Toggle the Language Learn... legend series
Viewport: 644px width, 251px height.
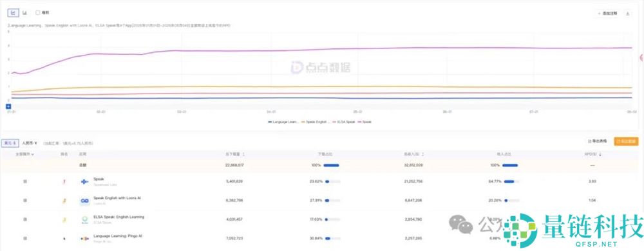tap(283, 122)
